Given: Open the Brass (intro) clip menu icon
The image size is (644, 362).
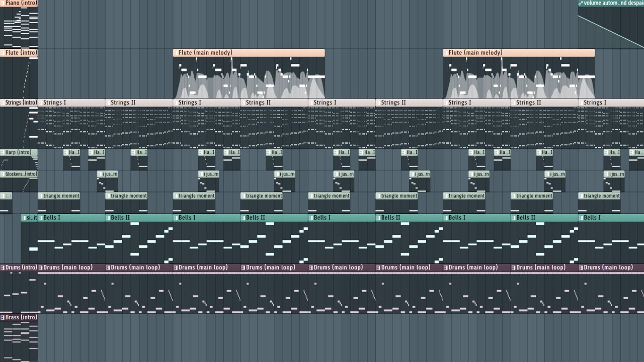Looking at the screenshot, I should pyautogui.click(x=3, y=317).
